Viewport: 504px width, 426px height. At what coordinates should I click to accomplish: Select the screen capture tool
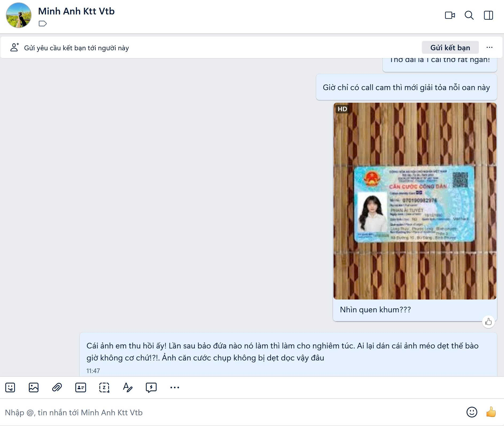[104, 387]
